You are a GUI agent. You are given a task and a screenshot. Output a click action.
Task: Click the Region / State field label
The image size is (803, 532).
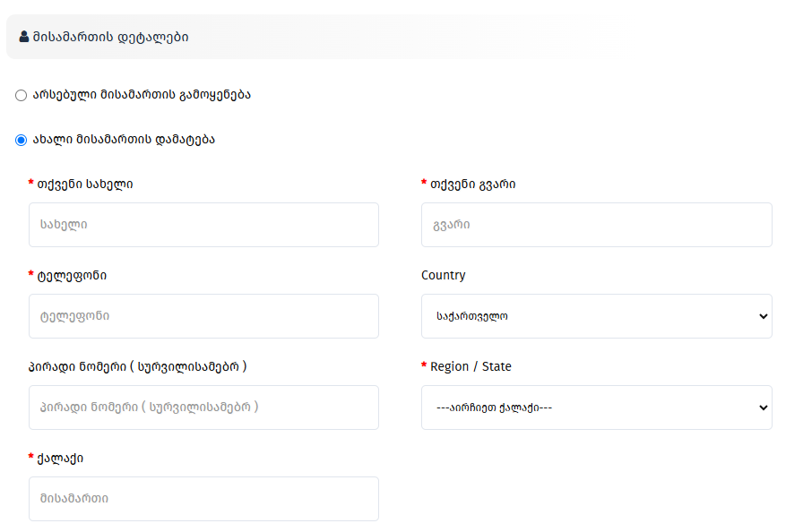[x=471, y=367]
